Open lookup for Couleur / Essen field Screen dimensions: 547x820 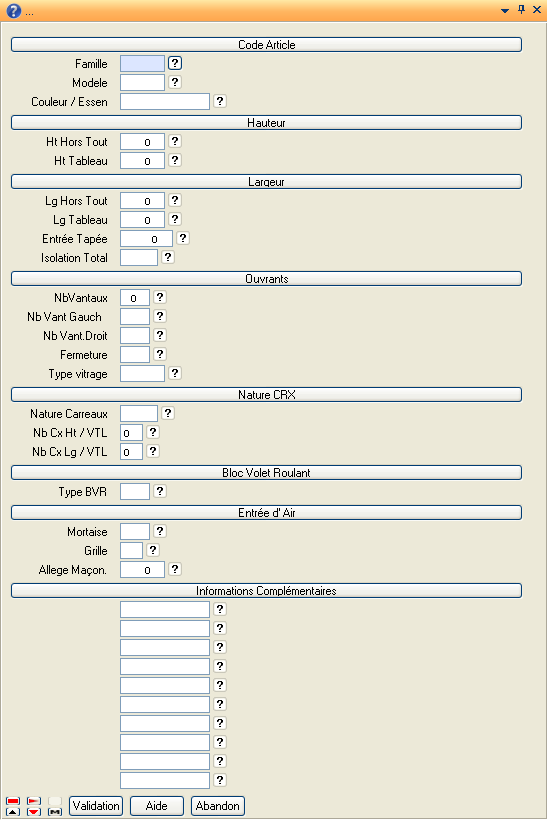[220, 101]
